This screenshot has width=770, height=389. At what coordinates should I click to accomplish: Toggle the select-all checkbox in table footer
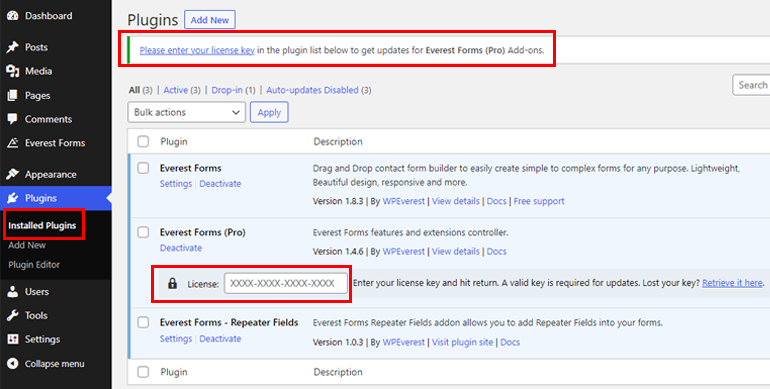click(x=143, y=372)
